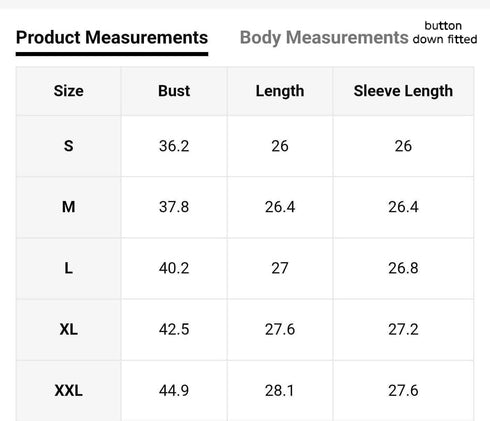Click the 27.2 sleeve length value
Screen dimensions: 490x421
403,330
